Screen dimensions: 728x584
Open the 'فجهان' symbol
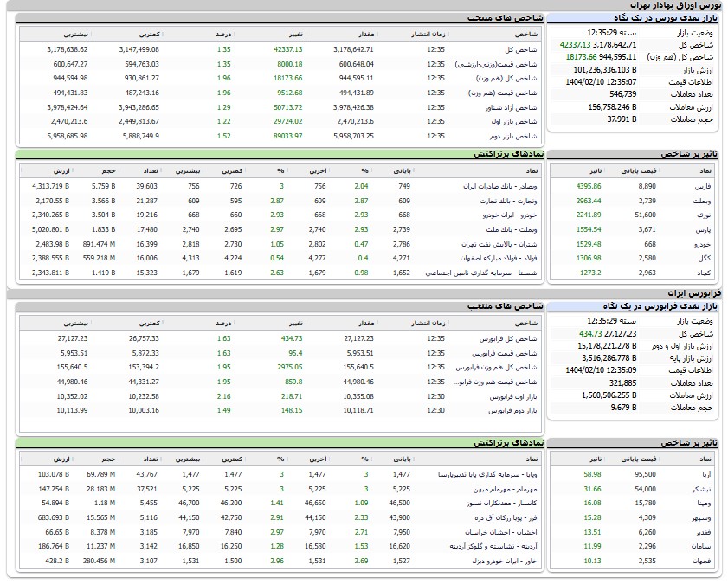(701, 562)
